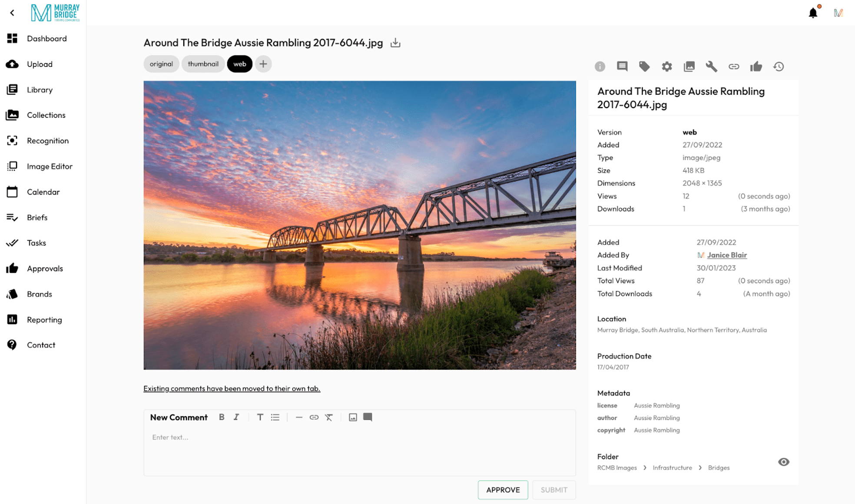Click the type value image/jpeg
The width and height of the screenshot is (855, 504).
point(701,158)
